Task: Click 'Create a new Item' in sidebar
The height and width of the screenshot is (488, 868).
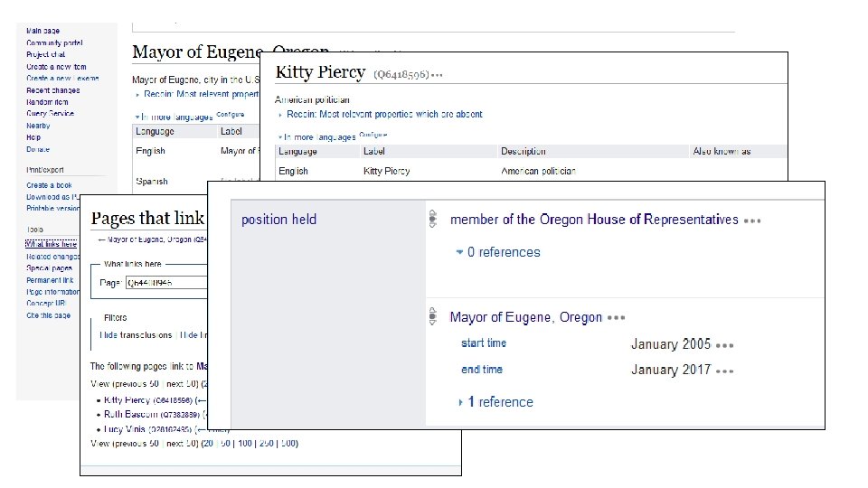Action: click(56, 67)
